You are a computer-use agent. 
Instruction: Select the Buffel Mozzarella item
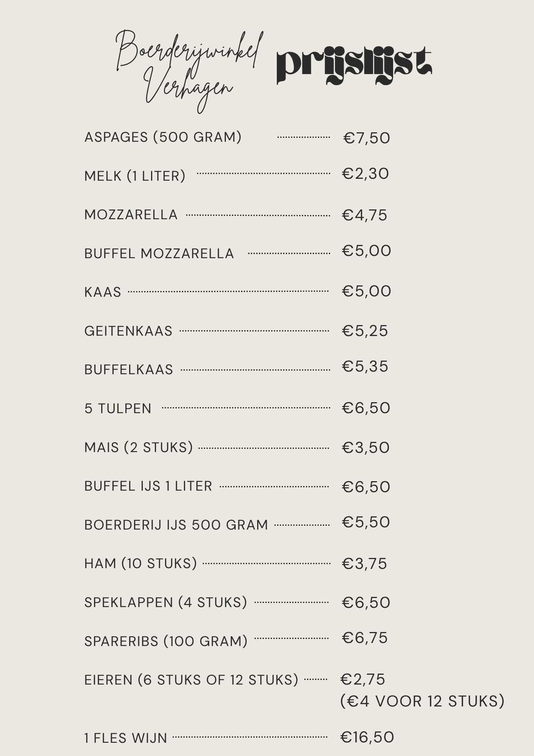159,253
